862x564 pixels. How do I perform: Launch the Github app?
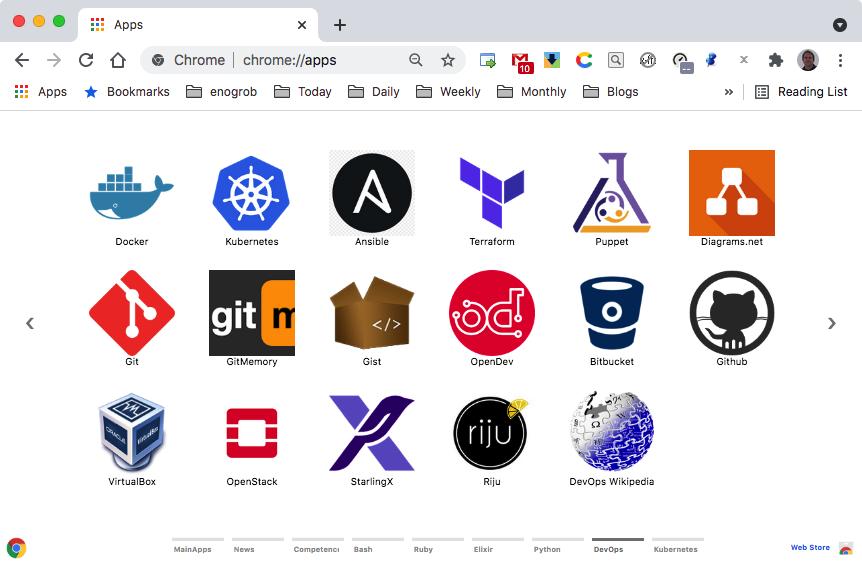tap(732, 313)
